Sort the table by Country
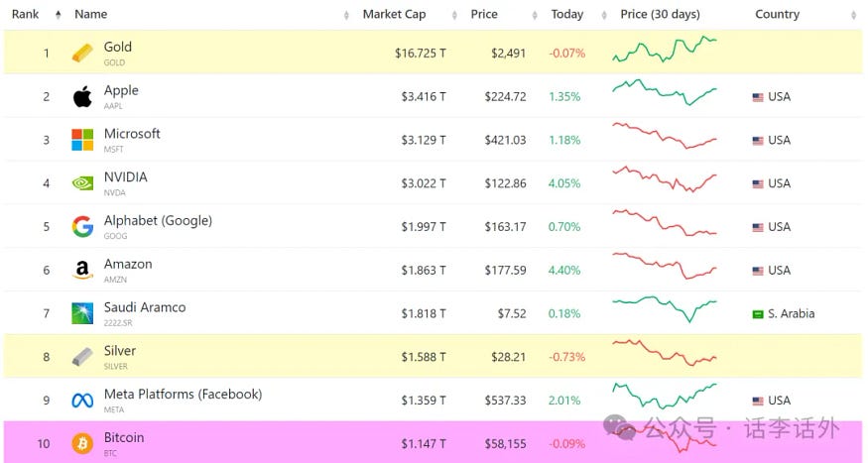This screenshot has height=463, width=868. [x=777, y=15]
